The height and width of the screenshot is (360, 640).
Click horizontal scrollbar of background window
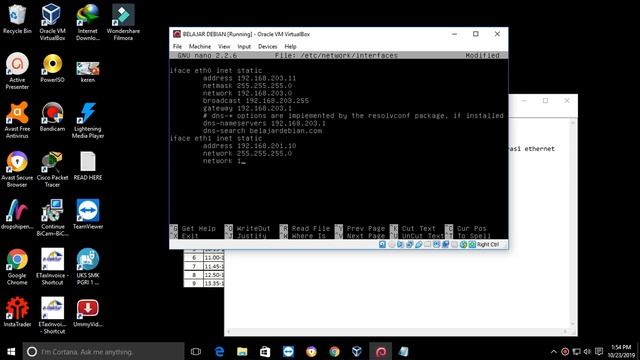click(x=397, y=331)
